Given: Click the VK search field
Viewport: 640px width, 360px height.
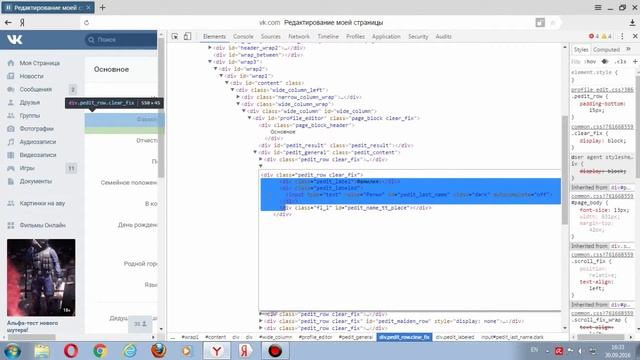Looking at the screenshot, I should 120,40.
